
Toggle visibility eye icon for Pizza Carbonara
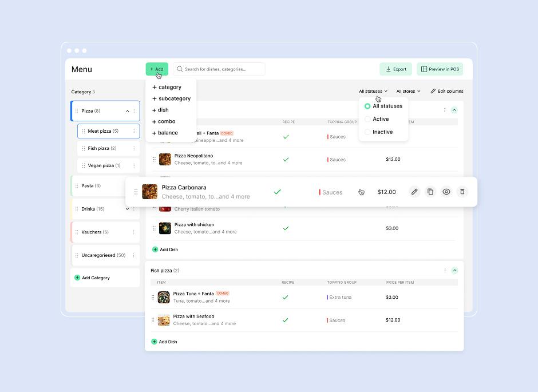tap(446, 192)
